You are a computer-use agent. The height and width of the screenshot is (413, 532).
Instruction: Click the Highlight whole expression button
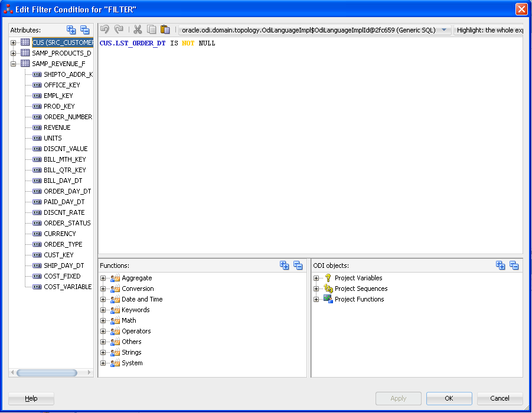click(488, 30)
